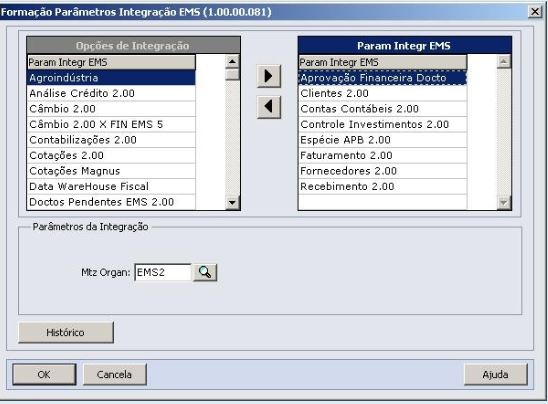Screen dimensions: 548x404
Task: Click the left-arrow remove integration button
Action: [268, 107]
